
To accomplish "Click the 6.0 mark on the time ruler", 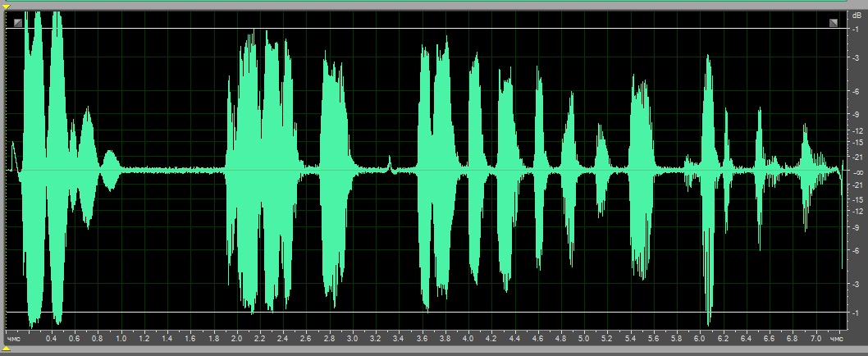I will pos(699,338).
